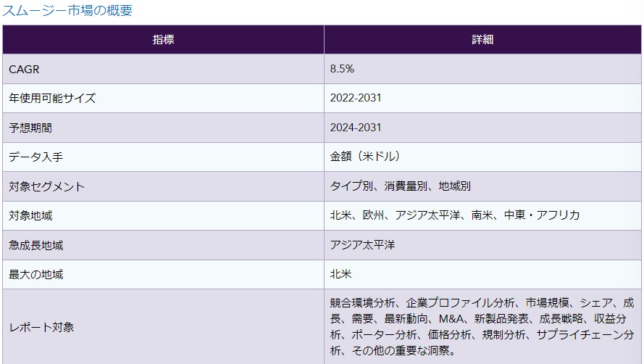Viewport: 644px width, 364px height.
Task: Click the アジア太平洋 value in 急成長地域 row
Action: click(x=363, y=245)
